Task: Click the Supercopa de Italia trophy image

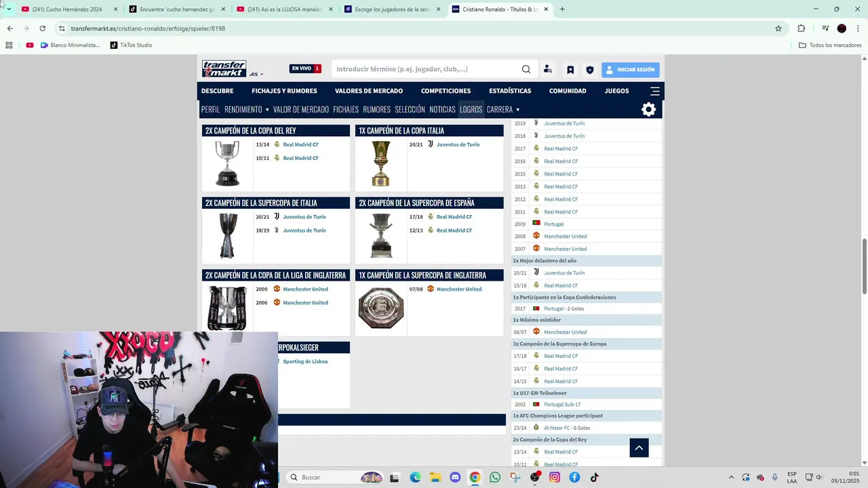Action: tap(228, 236)
